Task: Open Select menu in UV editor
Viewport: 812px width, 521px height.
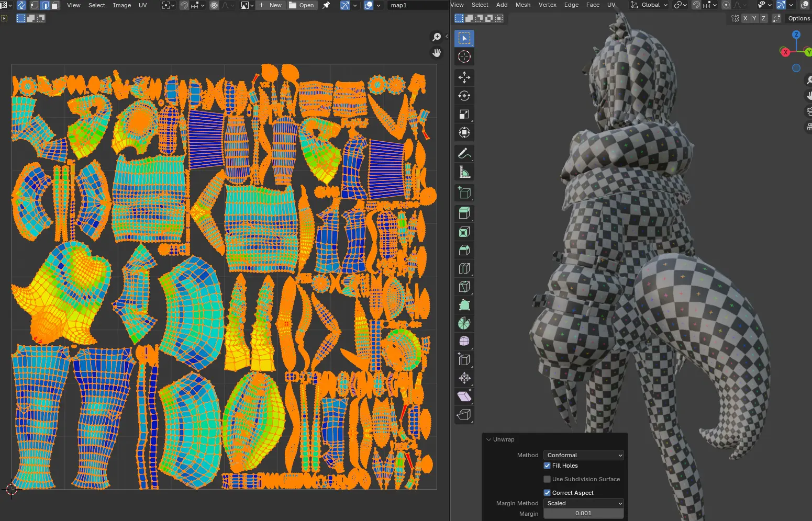Action: (x=96, y=5)
